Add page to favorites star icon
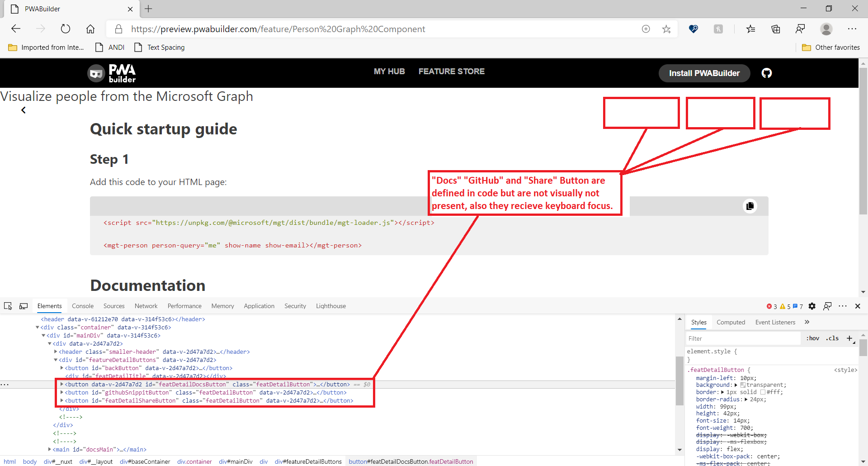This screenshot has height=466, width=868. coord(666,29)
